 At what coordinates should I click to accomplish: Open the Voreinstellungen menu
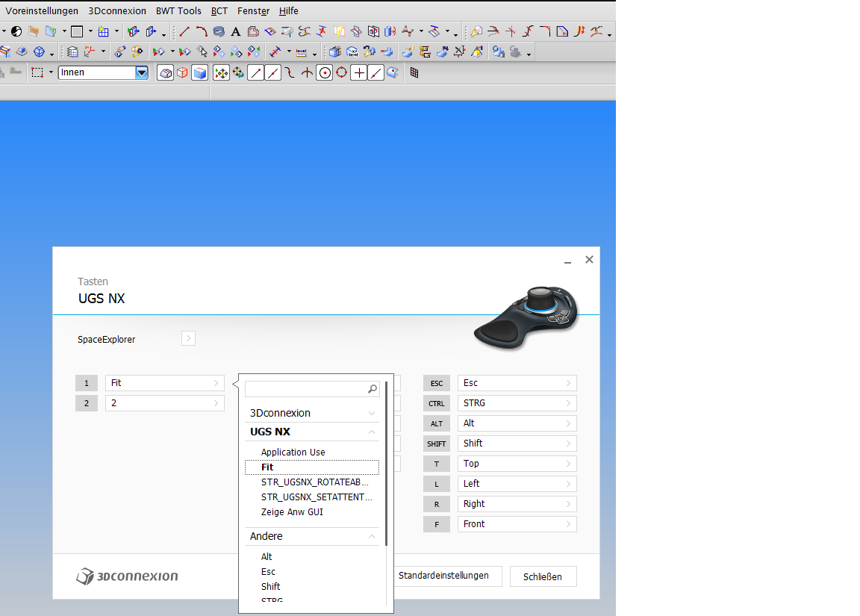(42, 11)
